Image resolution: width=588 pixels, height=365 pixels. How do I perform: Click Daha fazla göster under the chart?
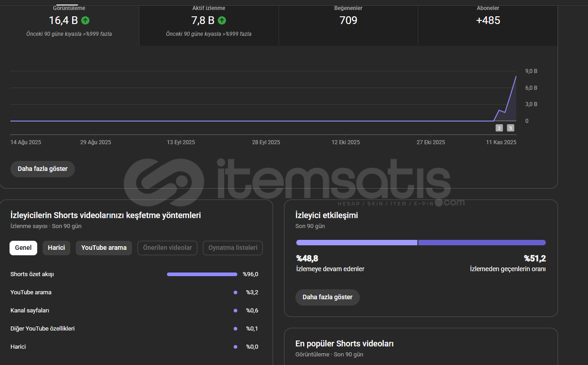[43, 169]
